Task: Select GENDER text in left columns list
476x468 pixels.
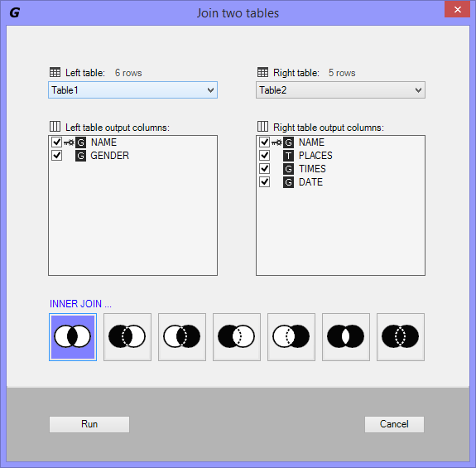Action: pyautogui.click(x=110, y=156)
